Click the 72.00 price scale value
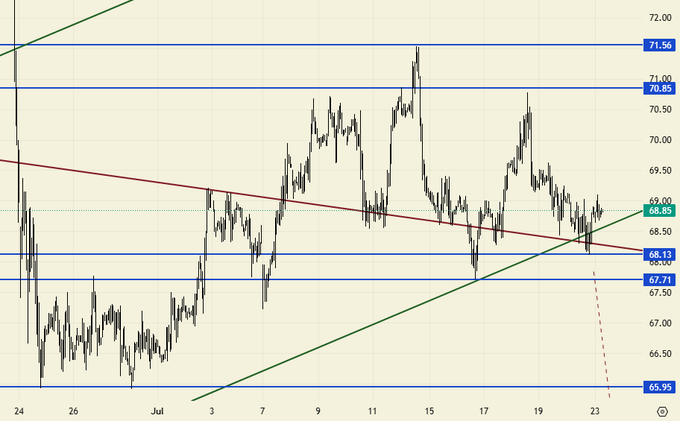 pos(659,18)
